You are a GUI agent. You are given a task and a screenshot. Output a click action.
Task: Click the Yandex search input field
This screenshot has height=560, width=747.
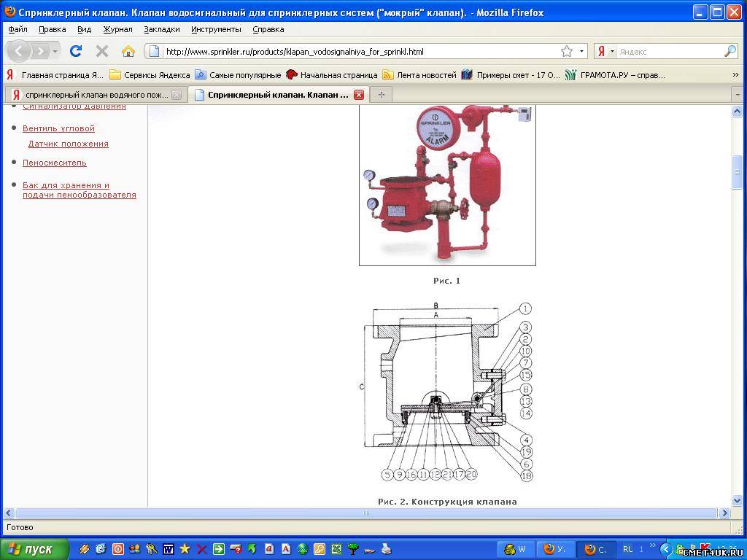(x=667, y=51)
